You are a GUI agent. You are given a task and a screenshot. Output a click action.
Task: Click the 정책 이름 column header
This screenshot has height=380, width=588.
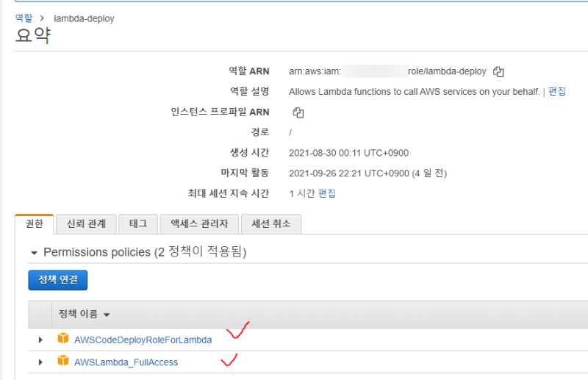(x=78, y=314)
